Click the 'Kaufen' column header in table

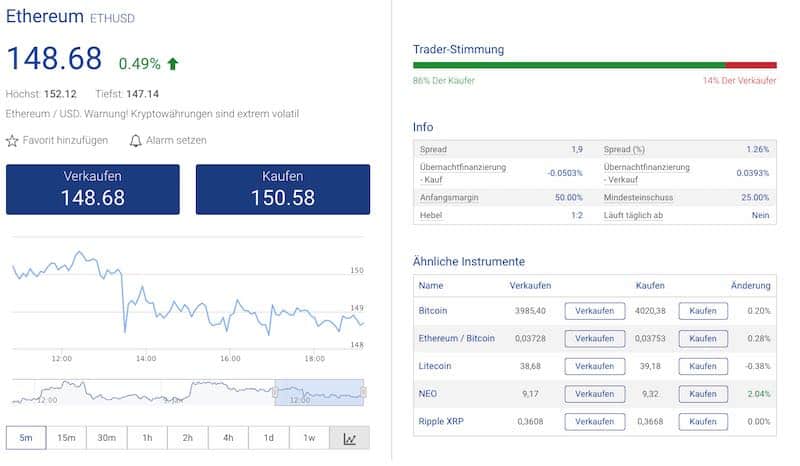pyautogui.click(x=650, y=286)
